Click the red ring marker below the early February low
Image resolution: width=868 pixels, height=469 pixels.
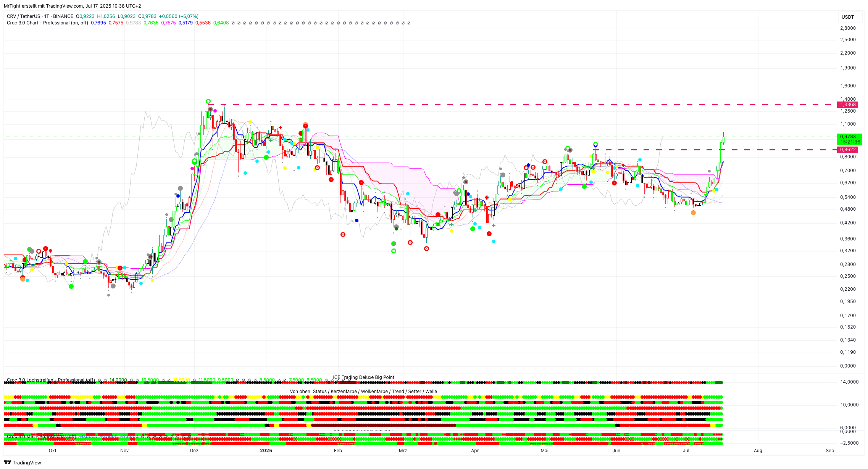coord(343,234)
